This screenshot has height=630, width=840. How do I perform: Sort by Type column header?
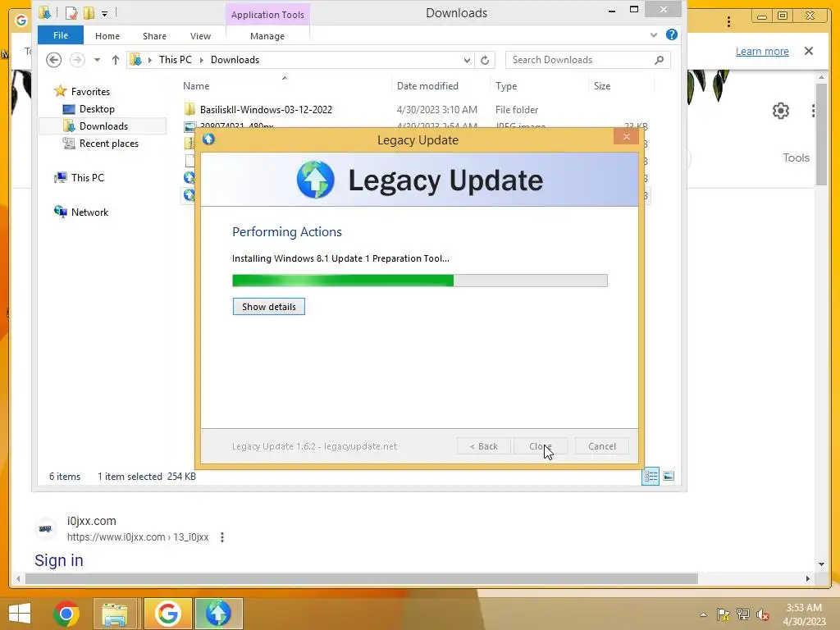506,85
